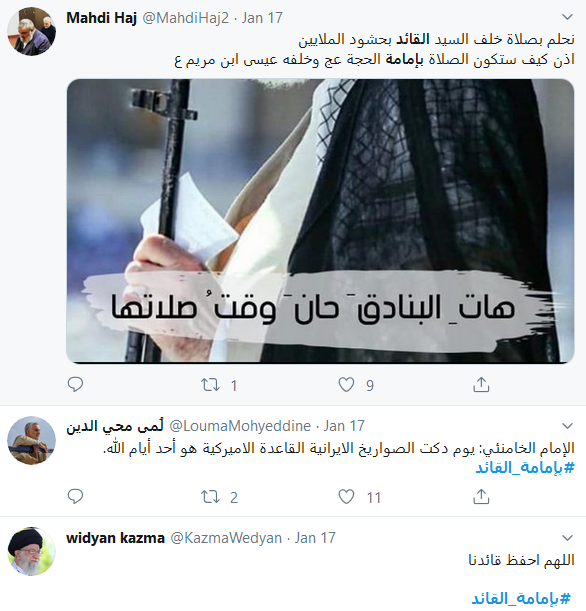
Task: Share Mahdi Haj's tweet via share icon
Action: pos(481,384)
